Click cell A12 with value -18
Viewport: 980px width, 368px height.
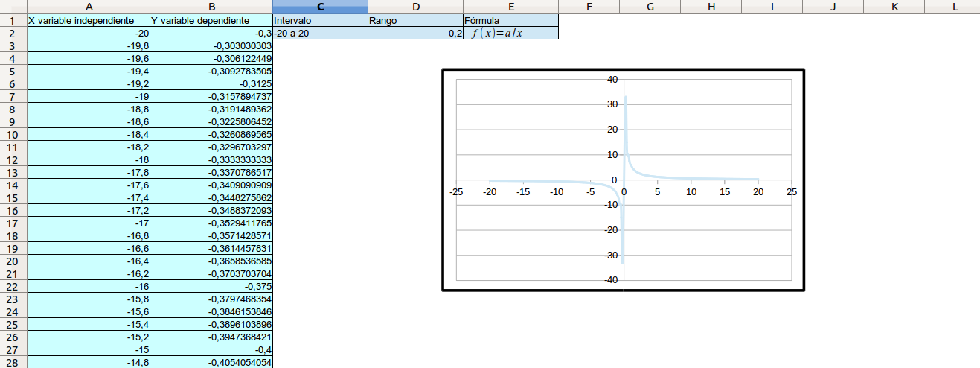point(89,159)
